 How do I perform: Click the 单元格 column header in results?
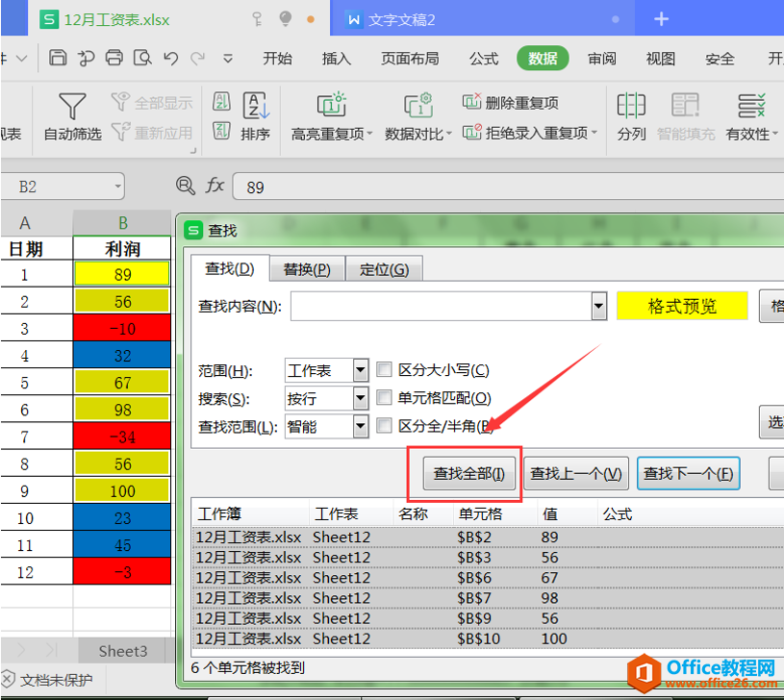[495, 513]
